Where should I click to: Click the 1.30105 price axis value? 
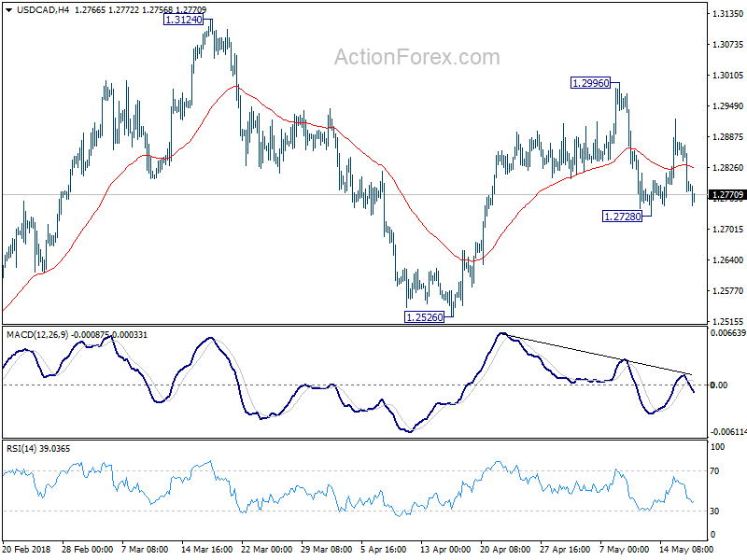727,76
